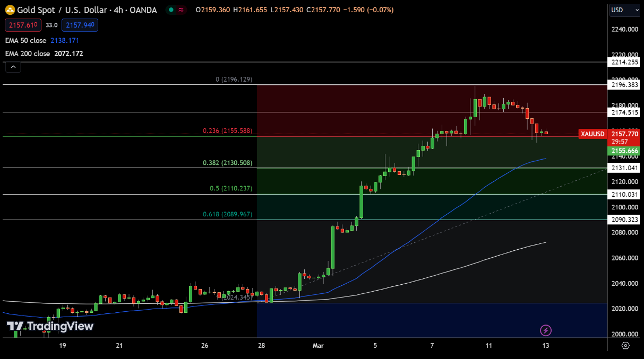Click the 2110.031 price axis label
The width and height of the screenshot is (644, 359).
[x=624, y=195]
